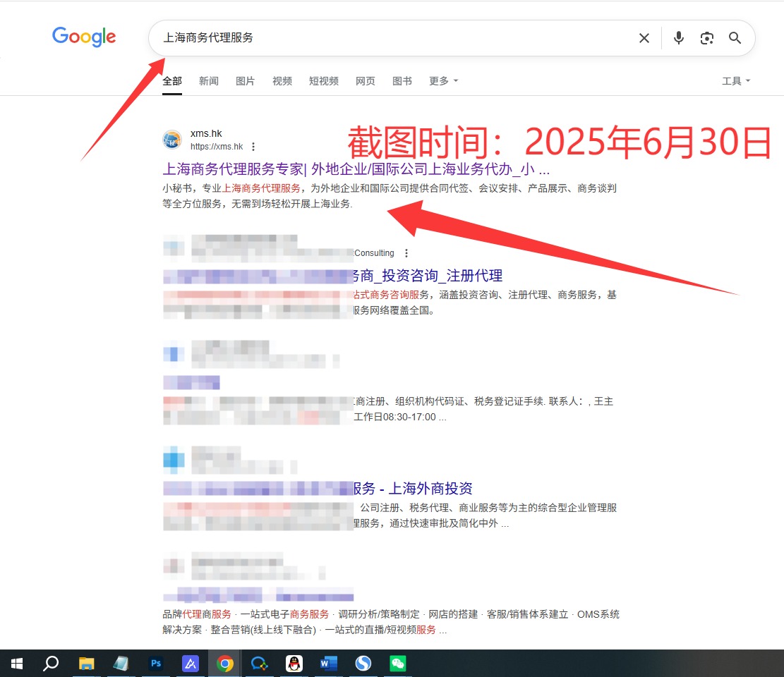
Task: Open the blue Q search app in taskbar
Action: tap(260, 664)
